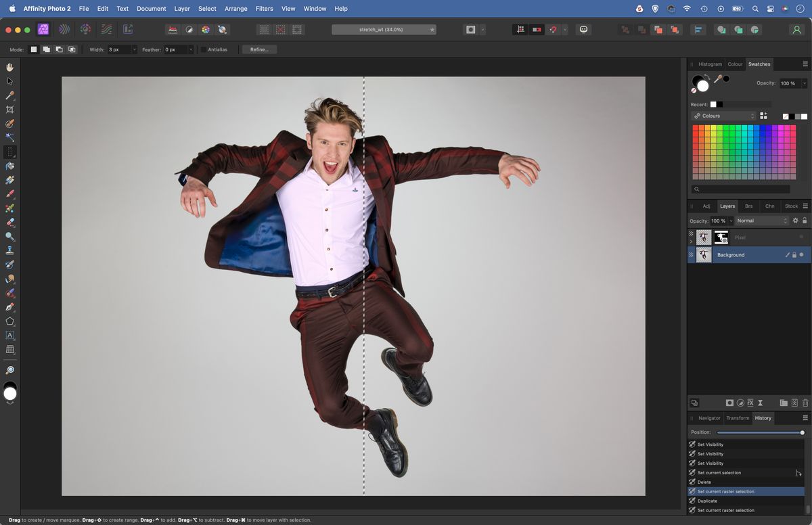
Task: Switch to the Histogram tab
Action: [x=710, y=64]
